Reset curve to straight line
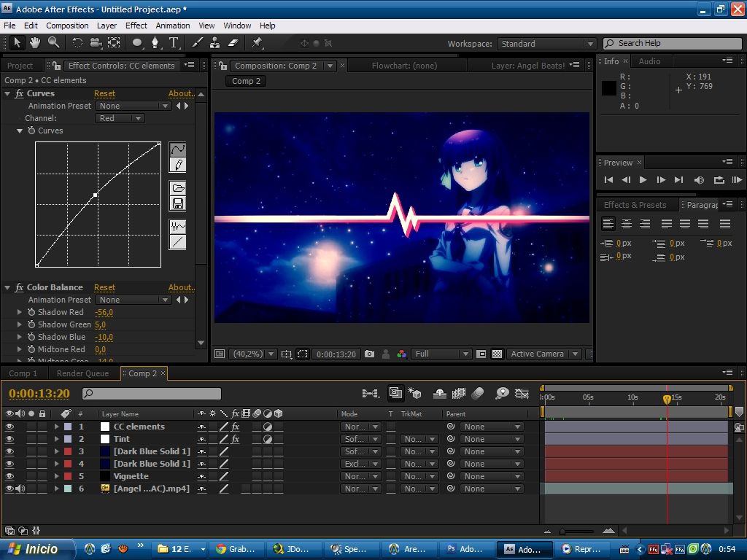This screenshot has width=747, height=560. pos(178,242)
